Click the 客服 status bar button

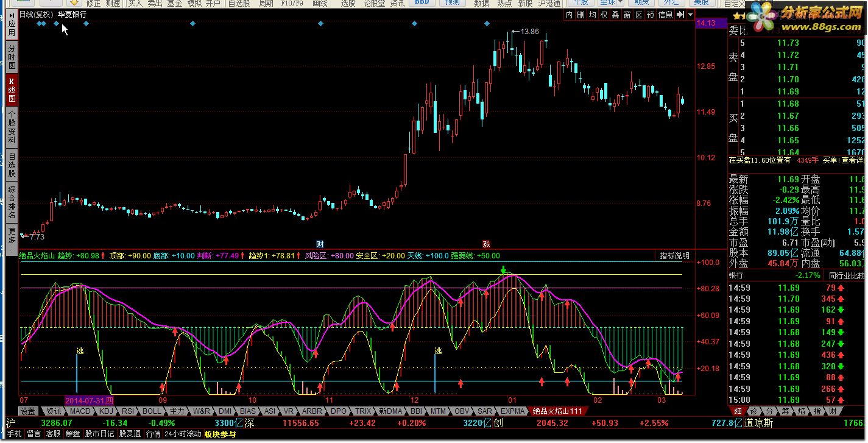coord(53,434)
